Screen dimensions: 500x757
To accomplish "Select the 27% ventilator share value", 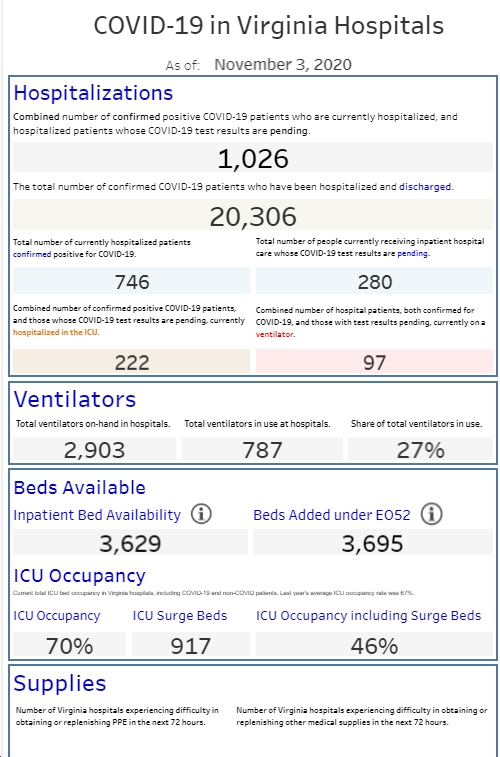I will [x=420, y=449].
